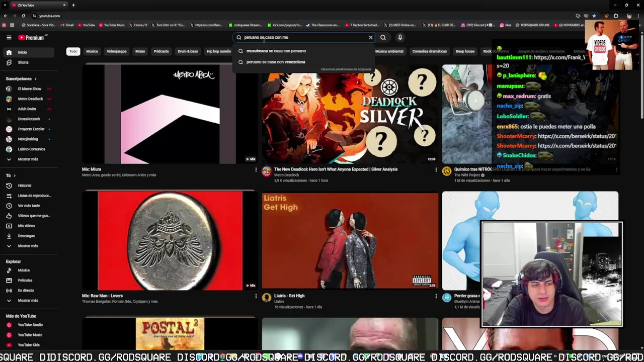The image size is (644, 362).
Task: Select the Mixes filter chip
Action: 140,51
